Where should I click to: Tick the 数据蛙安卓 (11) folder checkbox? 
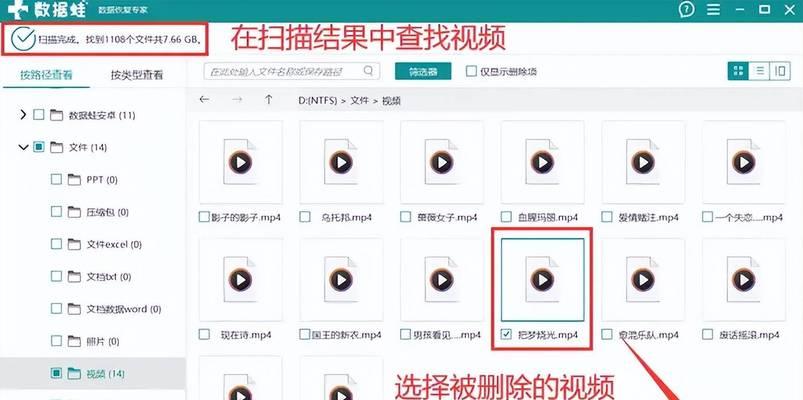(38, 115)
